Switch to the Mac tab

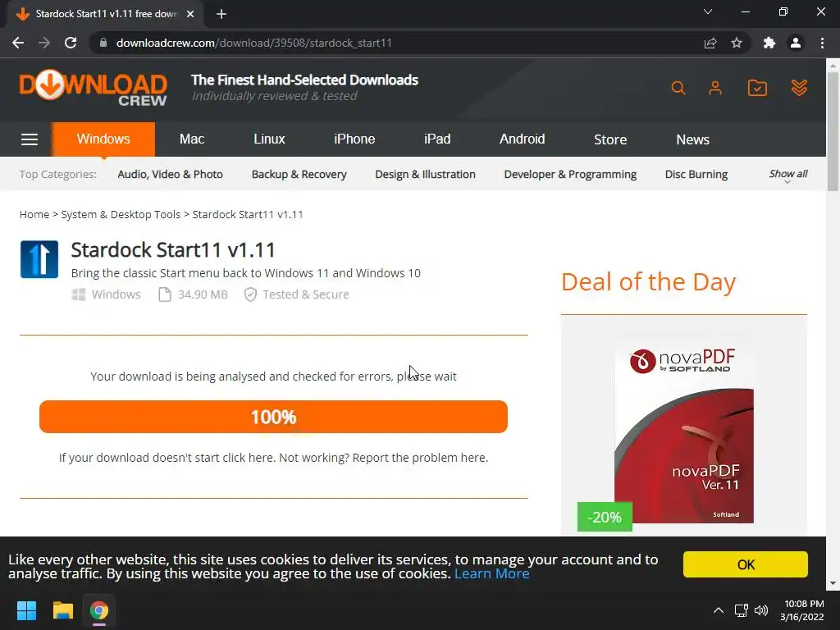192,139
